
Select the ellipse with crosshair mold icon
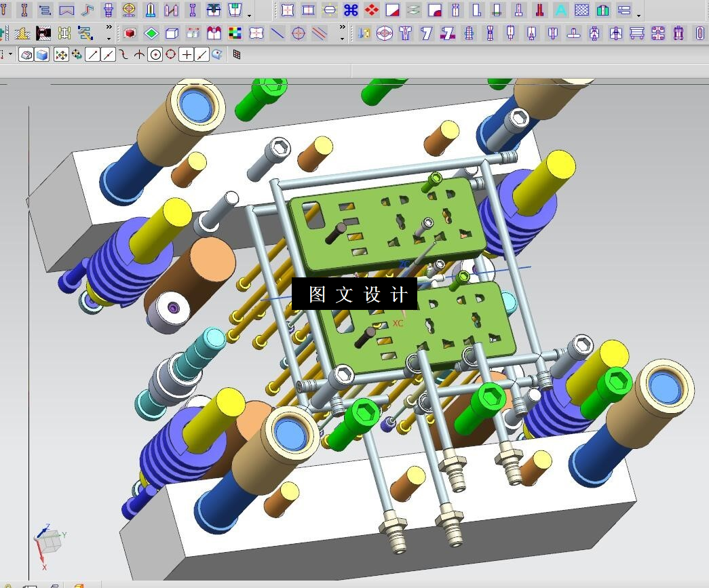coord(385,33)
